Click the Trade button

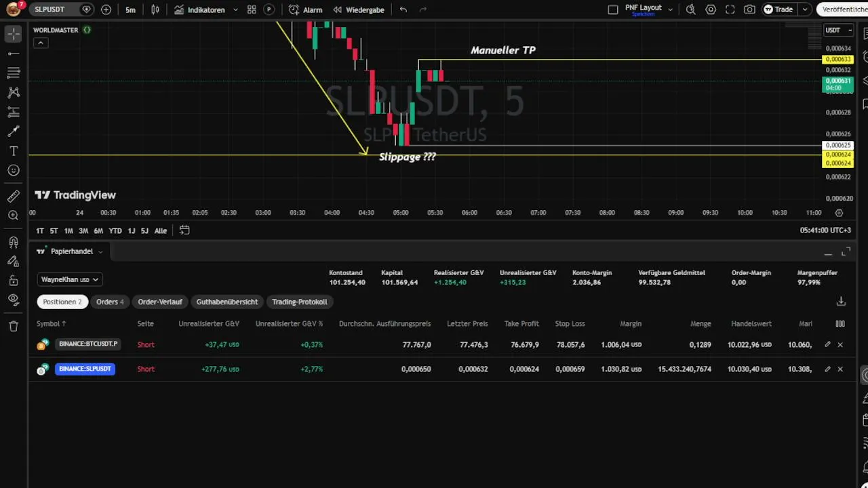click(778, 9)
